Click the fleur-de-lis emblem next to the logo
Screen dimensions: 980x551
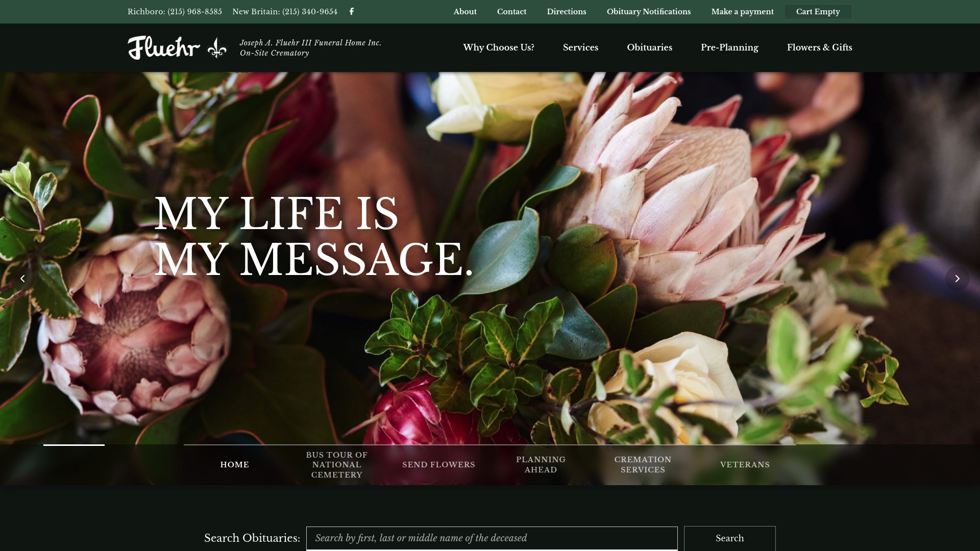(x=218, y=47)
